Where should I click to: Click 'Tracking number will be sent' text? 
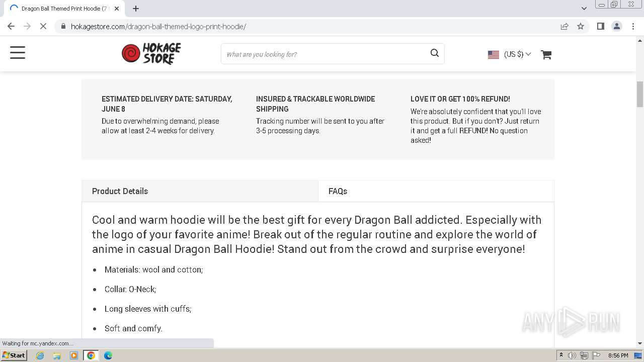coord(320,126)
